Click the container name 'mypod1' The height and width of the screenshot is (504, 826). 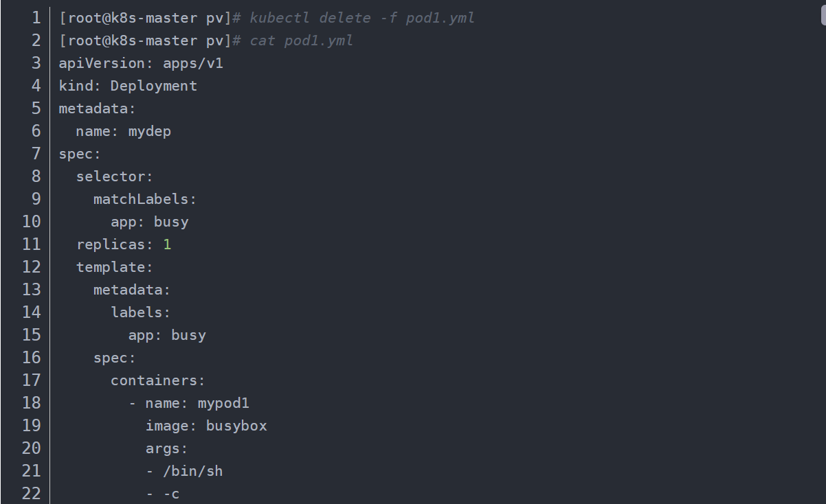coord(223,402)
